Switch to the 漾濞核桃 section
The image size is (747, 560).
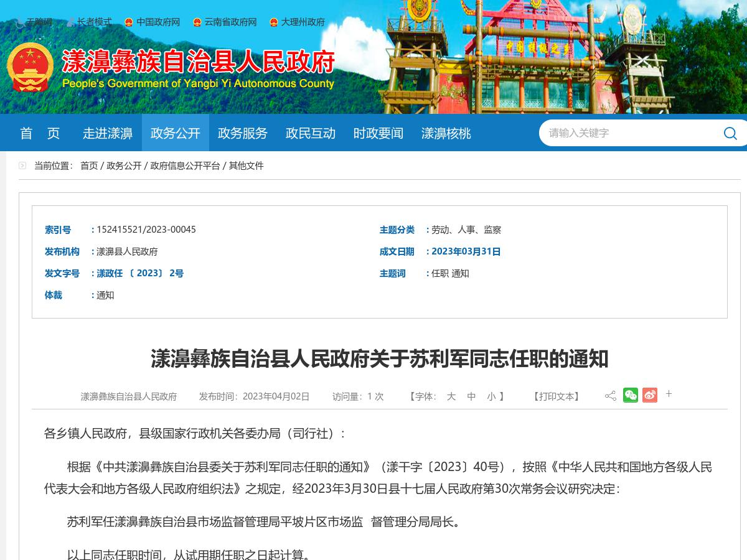tap(446, 133)
